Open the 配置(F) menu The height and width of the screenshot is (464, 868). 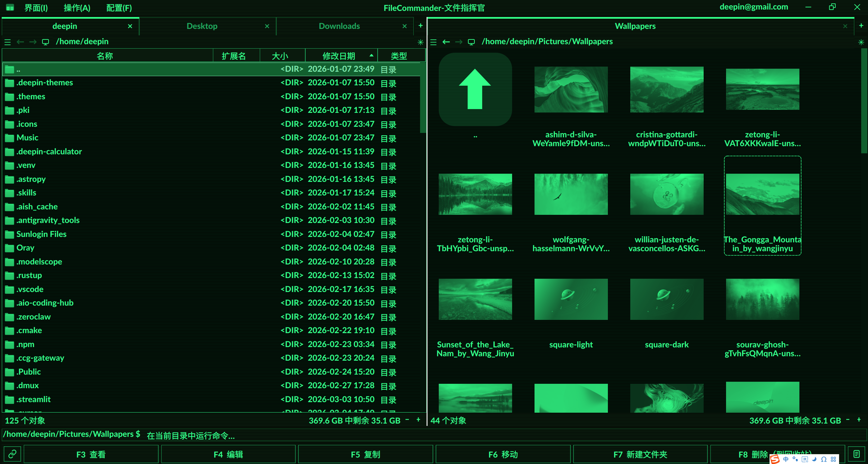[119, 8]
